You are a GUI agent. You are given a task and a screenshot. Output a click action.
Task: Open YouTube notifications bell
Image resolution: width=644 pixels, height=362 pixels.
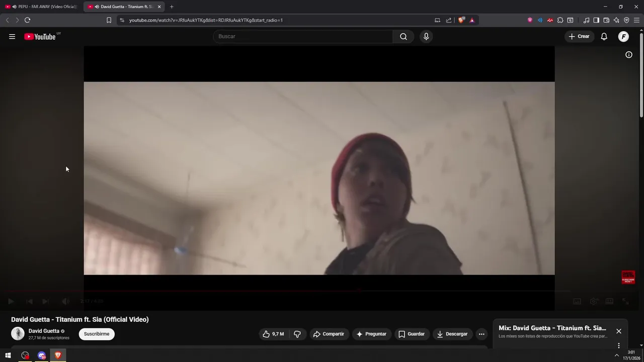(x=604, y=36)
